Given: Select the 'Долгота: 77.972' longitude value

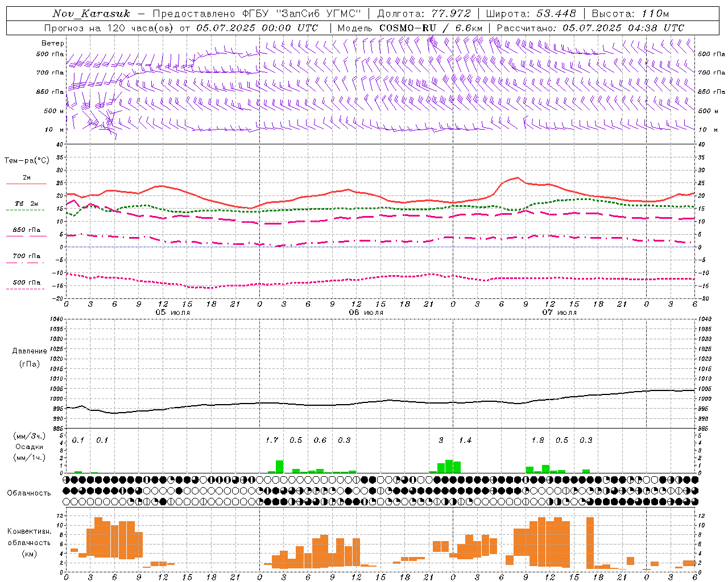Looking at the screenshot, I should (x=424, y=14).
